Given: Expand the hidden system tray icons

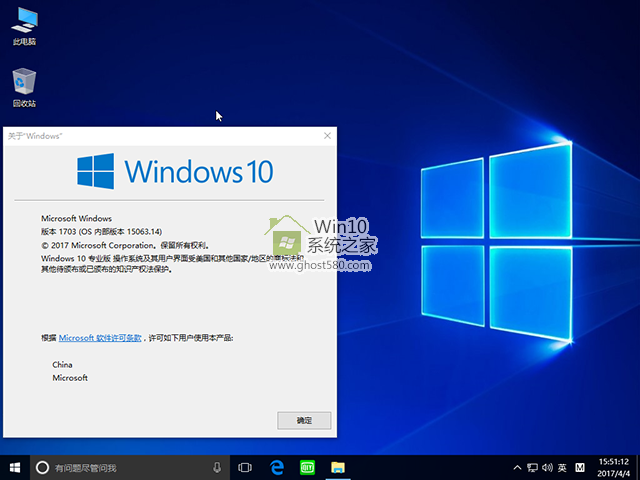Looking at the screenshot, I should coord(516,468).
